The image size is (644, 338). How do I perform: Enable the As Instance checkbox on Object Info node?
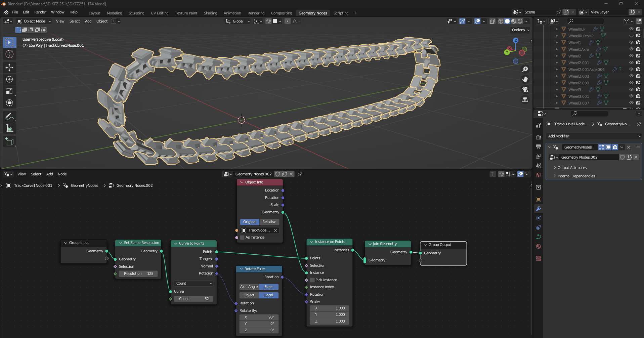(x=242, y=237)
